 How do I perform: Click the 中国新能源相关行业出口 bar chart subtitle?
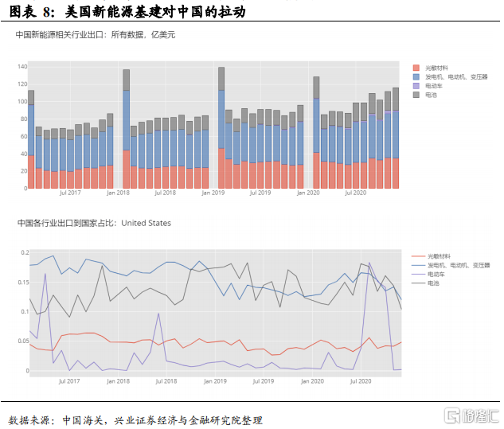(96, 36)
